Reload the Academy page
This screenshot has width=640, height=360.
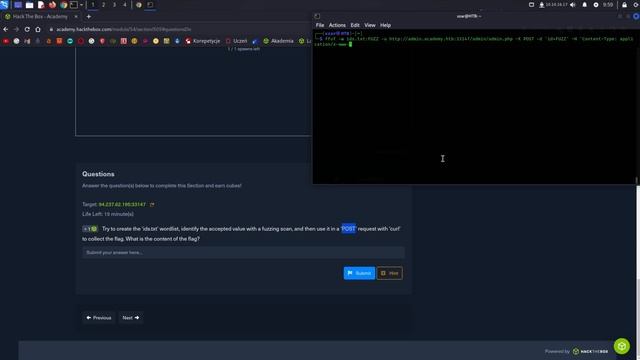tap(27, 29)
